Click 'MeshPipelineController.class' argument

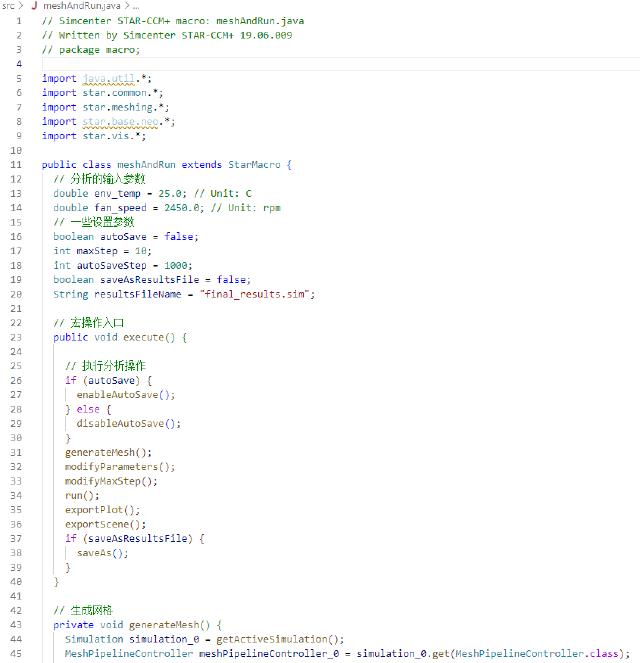tap(536, 653)
